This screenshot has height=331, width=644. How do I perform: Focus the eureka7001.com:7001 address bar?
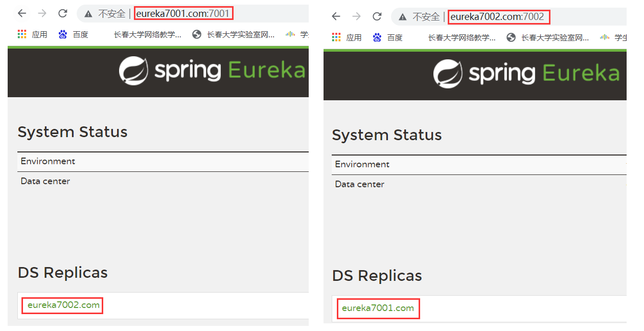pyautogui.click(x=183, y=13)
